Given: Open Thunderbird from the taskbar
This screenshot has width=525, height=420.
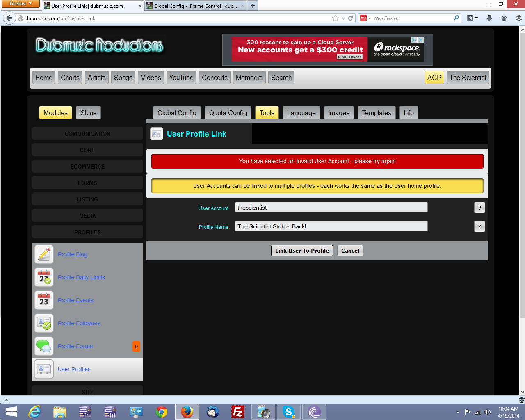Looking at the screenshot, I should (x=212, y=412).
